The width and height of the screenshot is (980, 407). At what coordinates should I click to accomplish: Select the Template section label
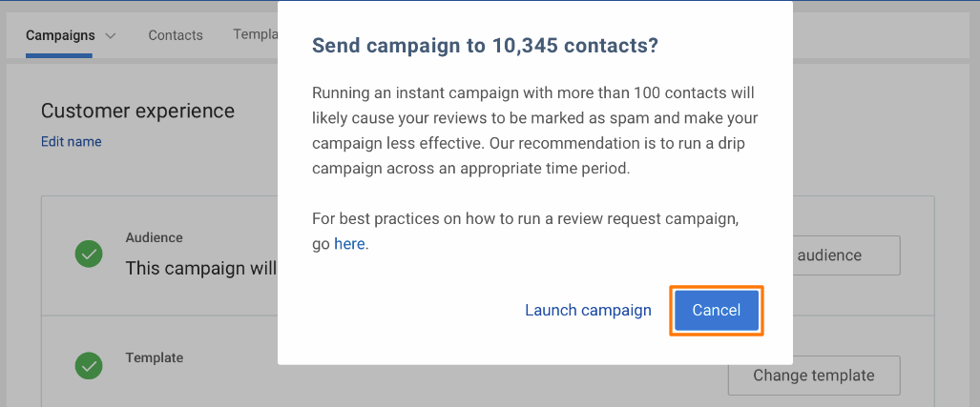tap(154, 357)
